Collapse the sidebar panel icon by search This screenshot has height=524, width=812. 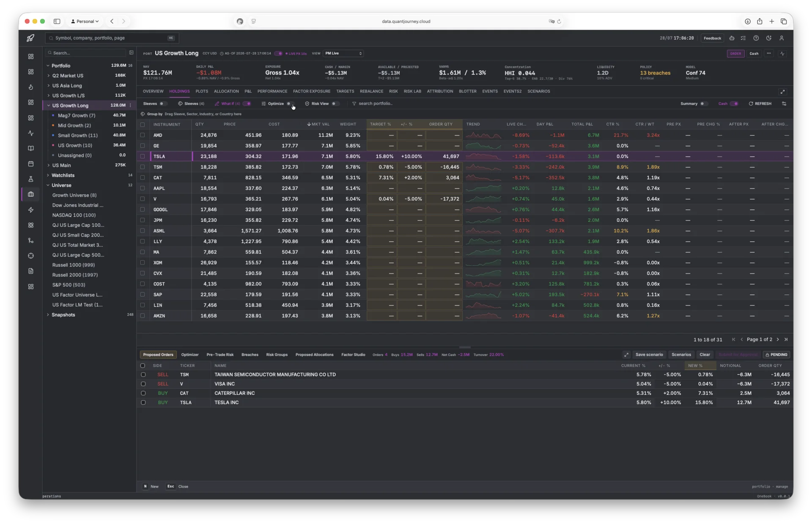click(x=131, y=53)
